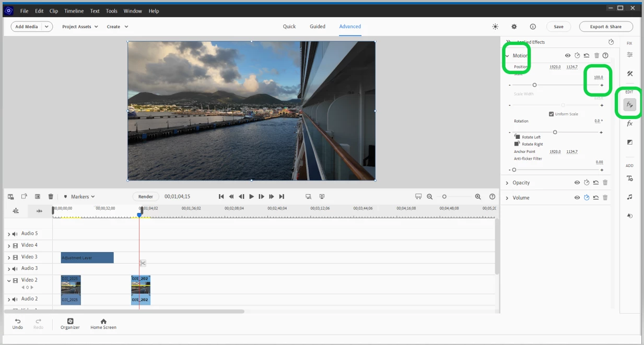Click the Render button
The image size is (644, 345).
(x=146, y=197)
